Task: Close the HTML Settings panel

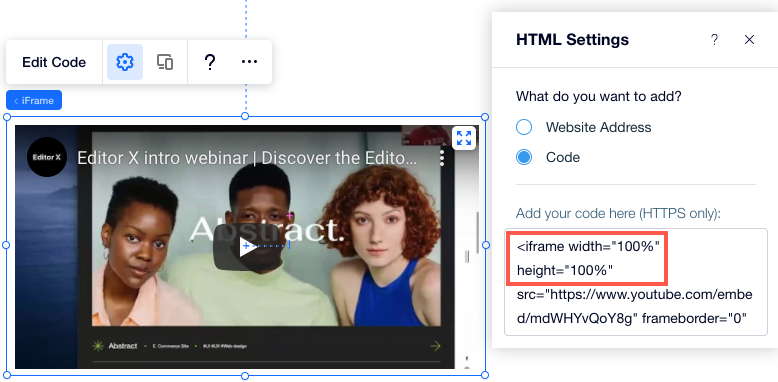Action: pyautogui.click(x=749, y=40)
